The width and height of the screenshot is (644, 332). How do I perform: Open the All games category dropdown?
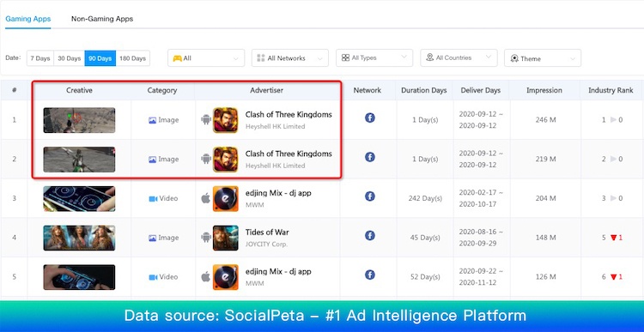206,58
